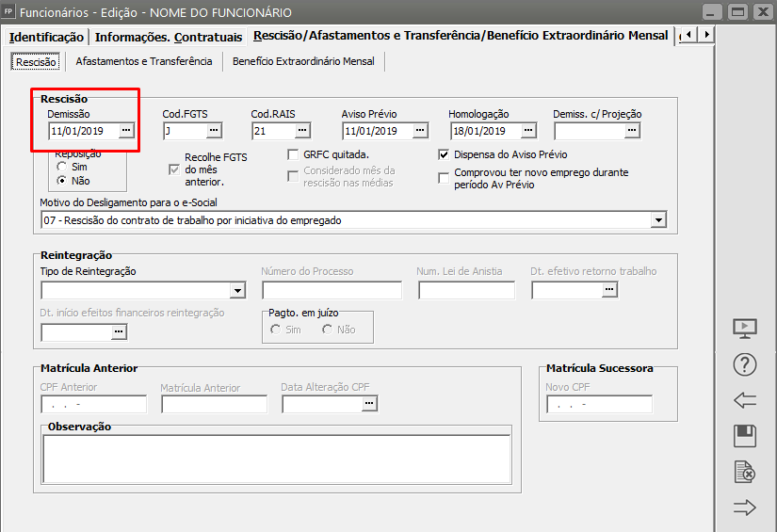
Task: Open the Demissão date picker button
Action: tap(126, 131)
